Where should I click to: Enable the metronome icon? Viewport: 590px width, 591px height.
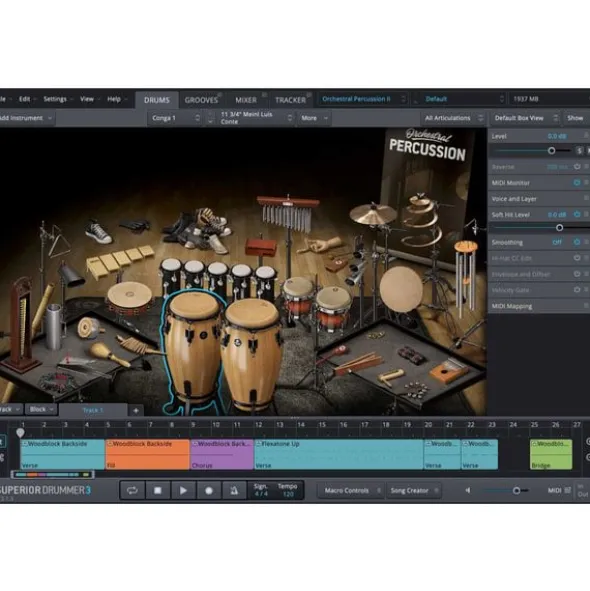point(234,490)
